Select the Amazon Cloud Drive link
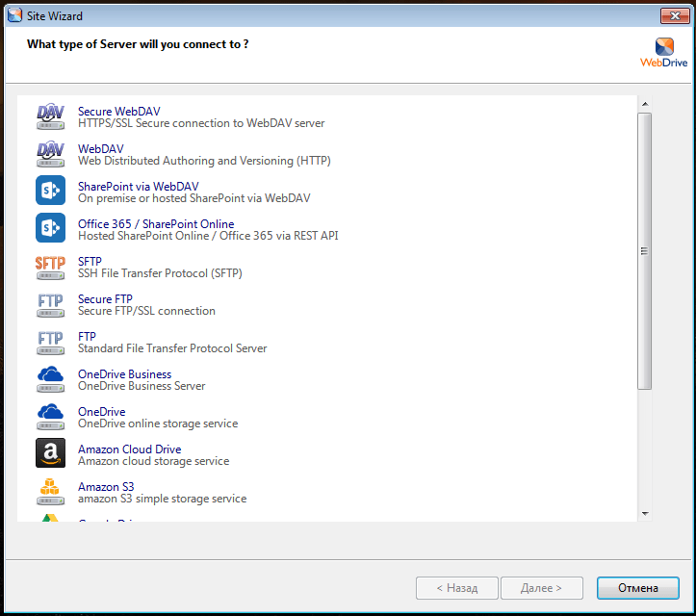 pos(130,449)
